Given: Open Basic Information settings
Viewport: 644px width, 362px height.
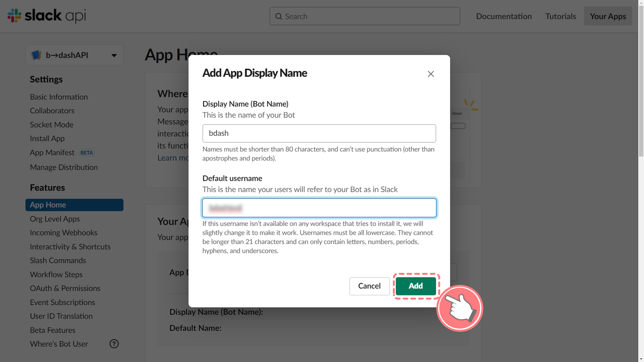Looking at the screenshot, I should click(59, 97).
